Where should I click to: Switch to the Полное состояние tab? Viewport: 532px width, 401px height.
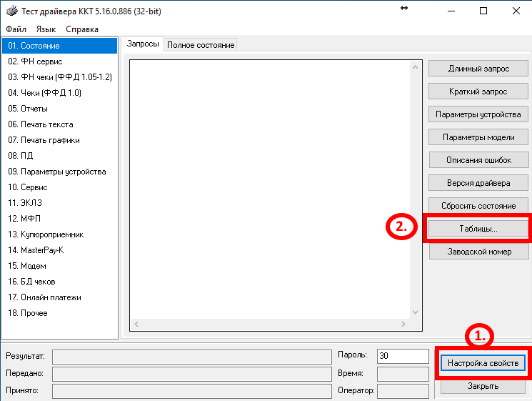point(201,45)
